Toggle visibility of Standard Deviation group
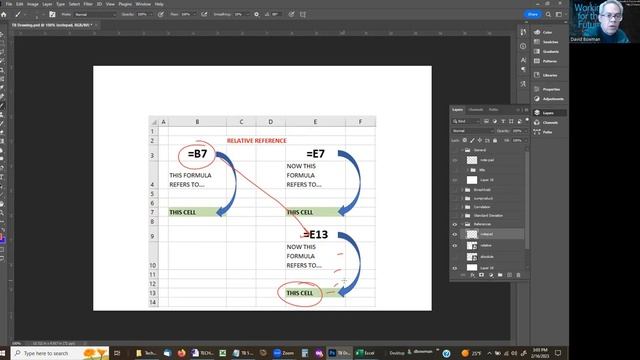The height and width of the screenshot is (360, 640). (455, 216)
